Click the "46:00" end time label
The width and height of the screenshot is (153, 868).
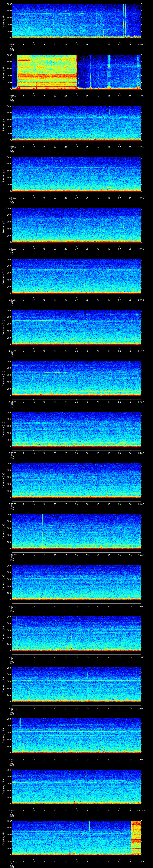coord(141,96)
